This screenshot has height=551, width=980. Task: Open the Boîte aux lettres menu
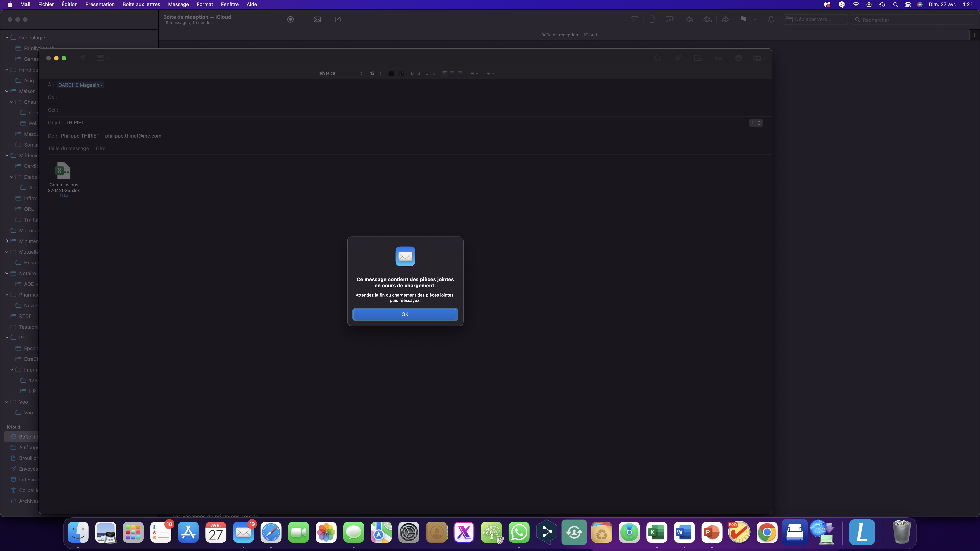(141, 5)
